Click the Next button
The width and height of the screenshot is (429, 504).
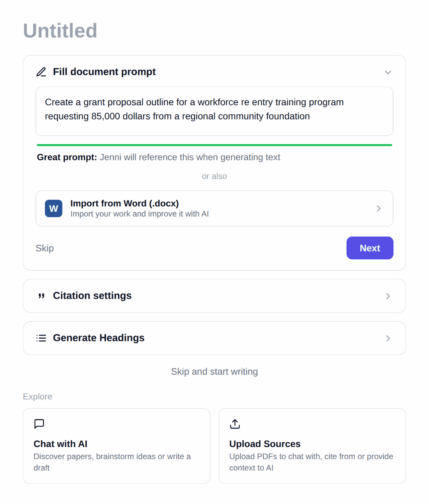(370, 248)
